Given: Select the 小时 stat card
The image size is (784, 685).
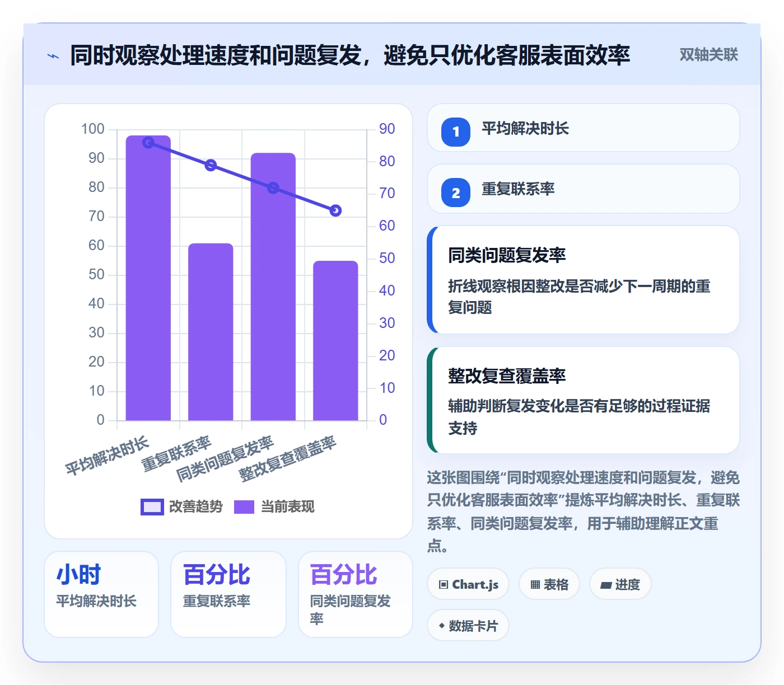Looking at the screenshot, I should coord(101,594).
